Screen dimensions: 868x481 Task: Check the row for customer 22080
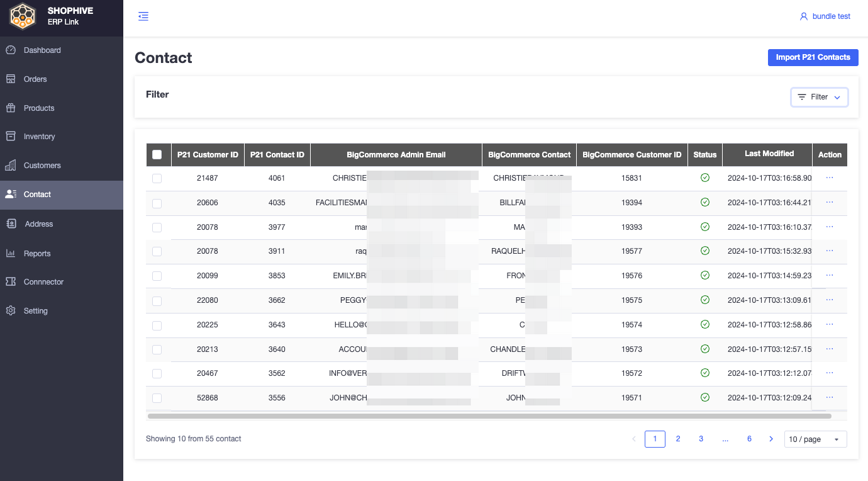(x=157, y=301)
